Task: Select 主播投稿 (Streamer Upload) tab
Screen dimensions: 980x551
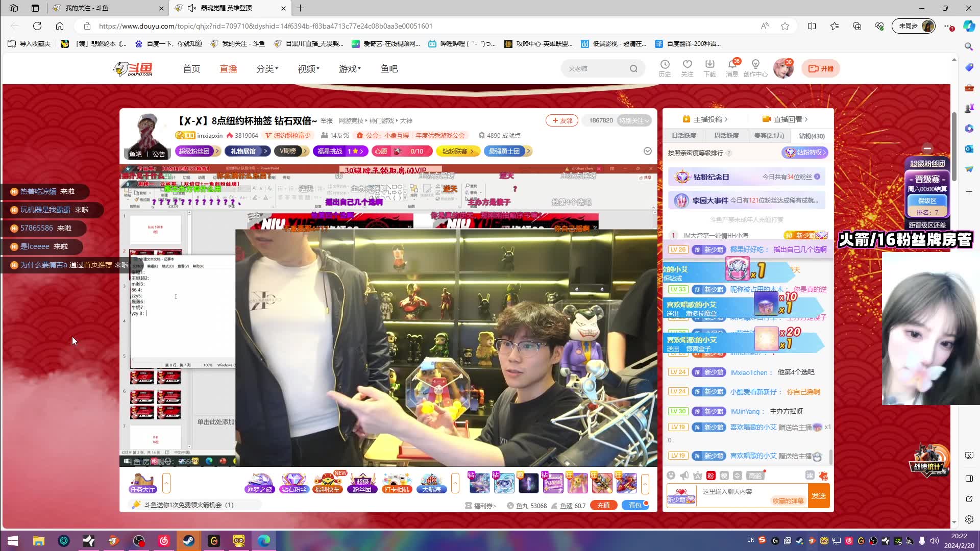Action: [x=707, y=119]
